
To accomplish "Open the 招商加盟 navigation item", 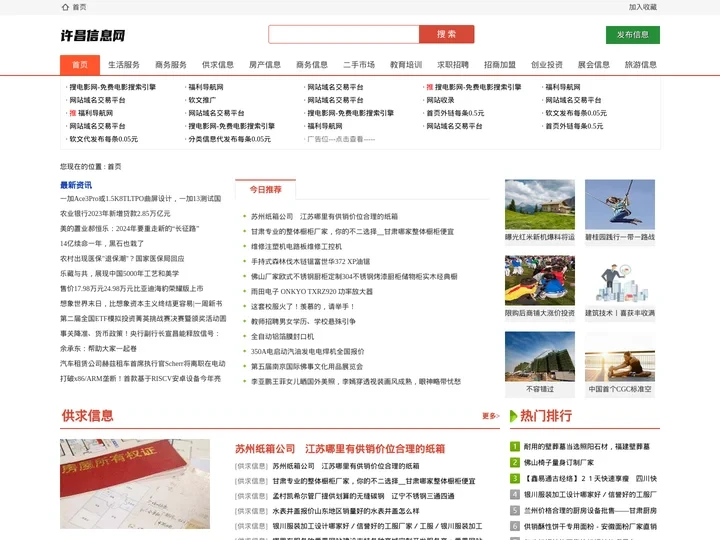I will 500,65.
